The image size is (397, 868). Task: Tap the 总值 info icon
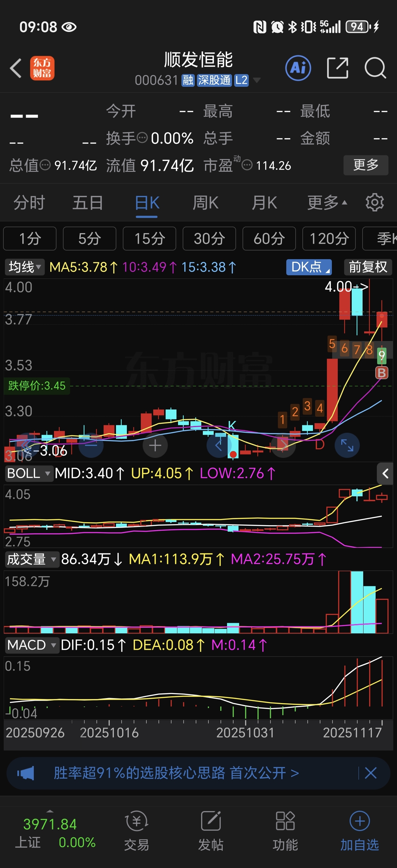coord(45,165)
